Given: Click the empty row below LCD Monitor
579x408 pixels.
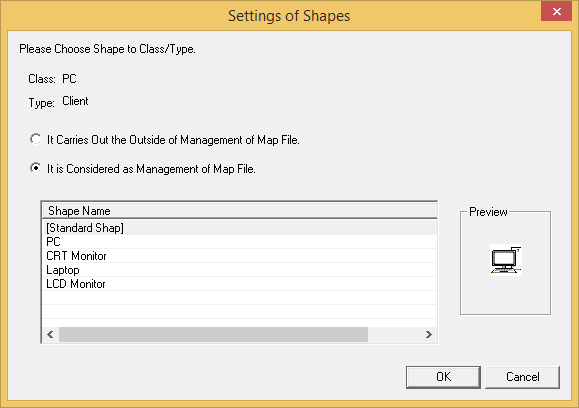Looking at the screenshot, I should click(240, 298).
